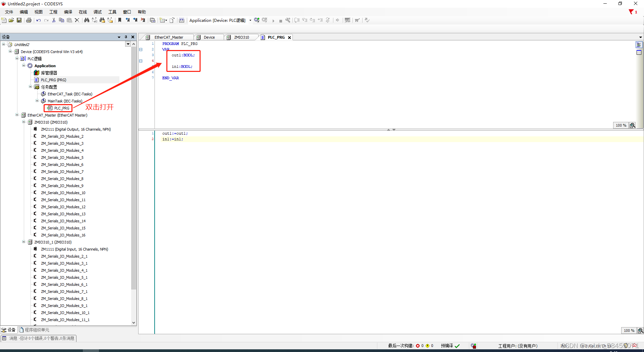Log in to the device via the Login icon
644x352 pixels.
click(257, 20)
